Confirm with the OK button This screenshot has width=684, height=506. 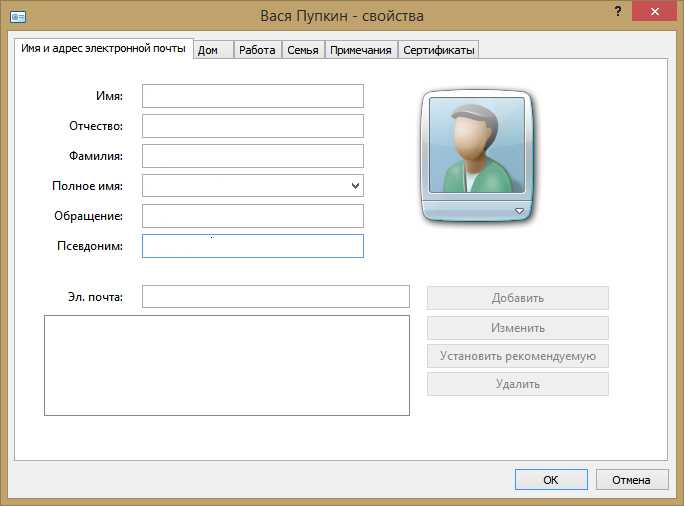click(x=551, y=480)
